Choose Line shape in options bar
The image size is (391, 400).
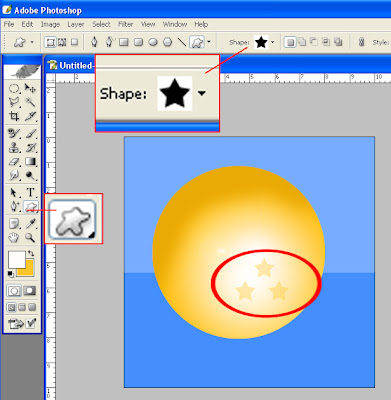182,42
